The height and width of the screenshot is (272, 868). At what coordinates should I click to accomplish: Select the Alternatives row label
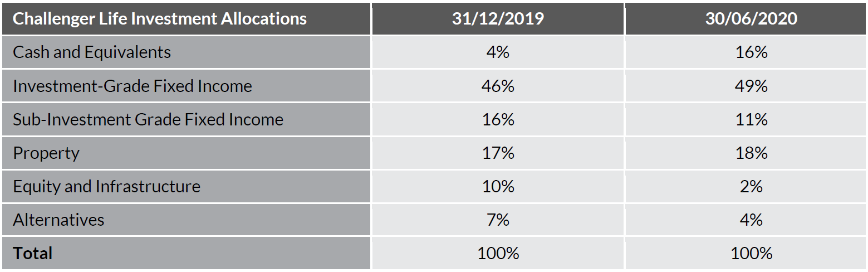coord(58,220)
